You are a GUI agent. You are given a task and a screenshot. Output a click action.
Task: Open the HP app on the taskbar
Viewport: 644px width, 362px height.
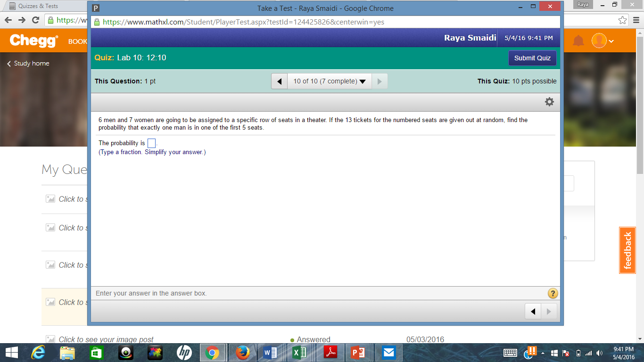point(184,353)
